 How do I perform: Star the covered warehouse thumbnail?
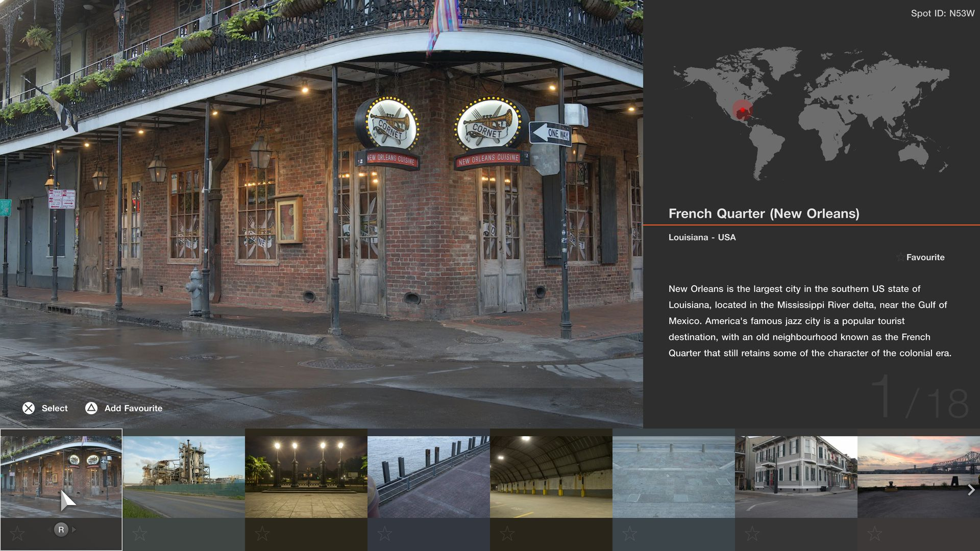coord(507,534)
